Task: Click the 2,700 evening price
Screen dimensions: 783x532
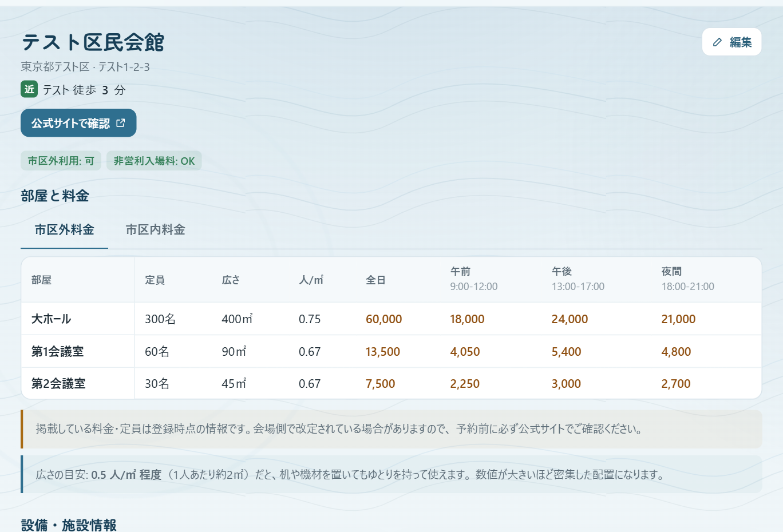Action: pyautogui.click(x=676, y=383)
